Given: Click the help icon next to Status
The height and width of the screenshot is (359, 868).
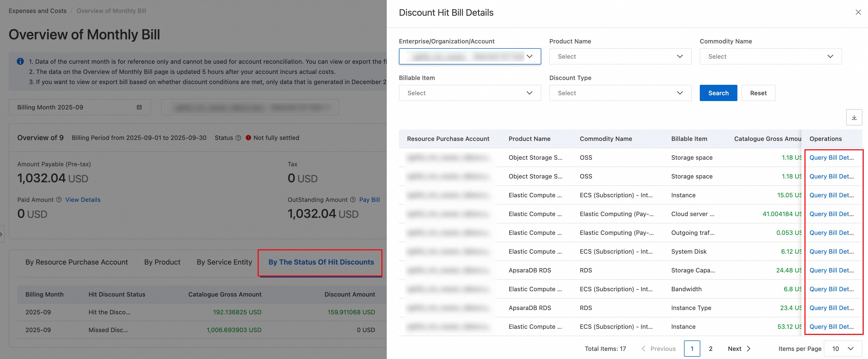Looking at the screenshot, I should (238, 138).
